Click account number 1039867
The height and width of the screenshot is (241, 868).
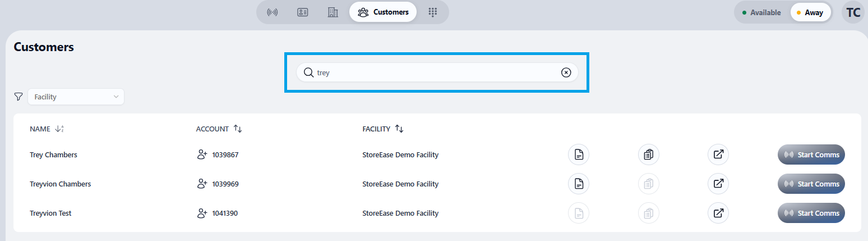pyautogui.click(x=225, y=155)
